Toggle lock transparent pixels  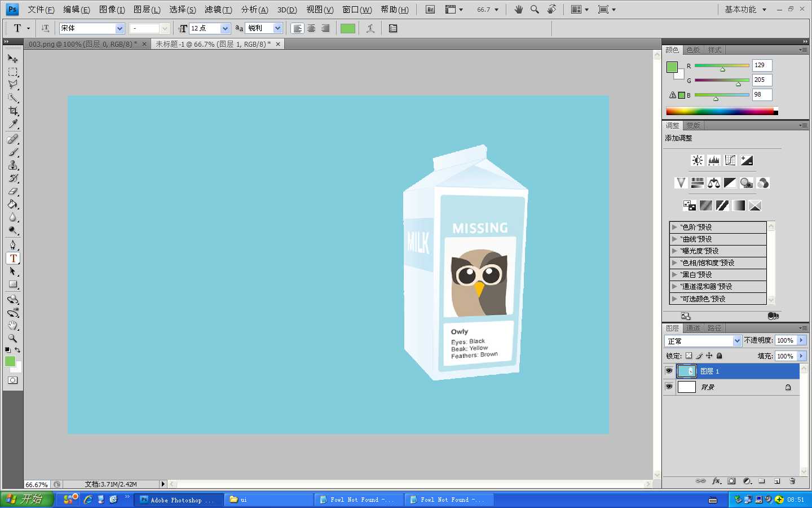[x=689, y=356]
